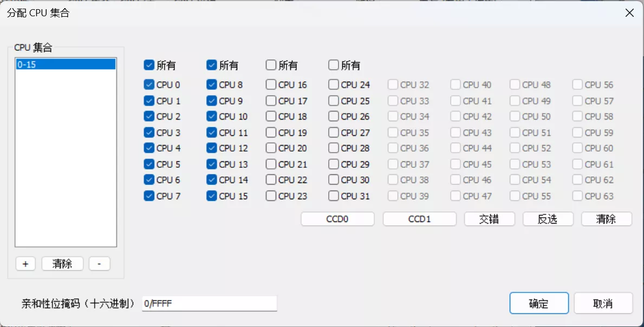
Task: Enable CPU 31 in the grid
Action: pyautogui.click(x=334, y=196)
